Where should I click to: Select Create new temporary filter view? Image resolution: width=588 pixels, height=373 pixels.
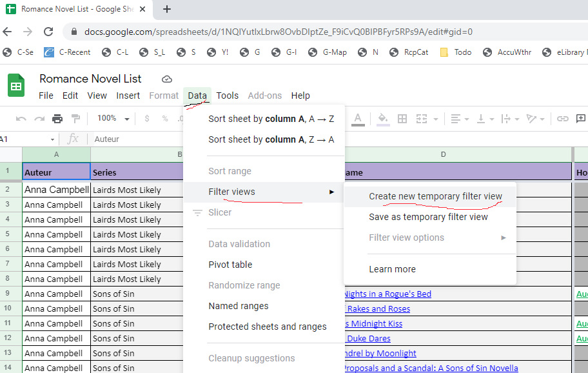(435, 196)
